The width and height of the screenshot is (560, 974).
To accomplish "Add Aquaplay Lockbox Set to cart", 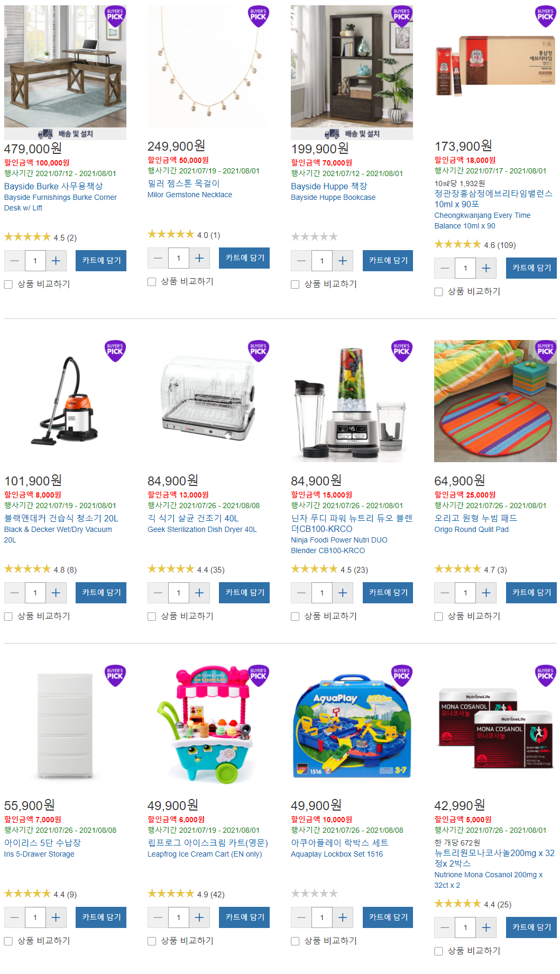I will (x=388, y=917).
